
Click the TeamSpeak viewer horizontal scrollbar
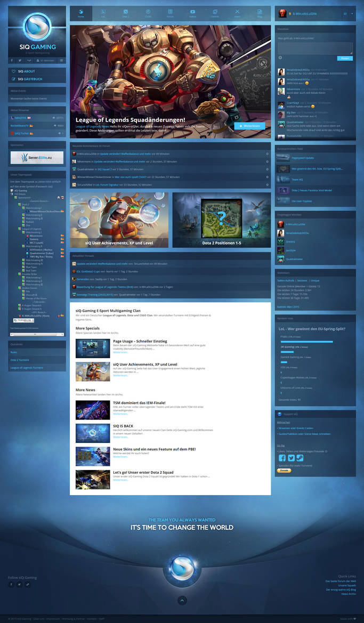coord(37,334)
